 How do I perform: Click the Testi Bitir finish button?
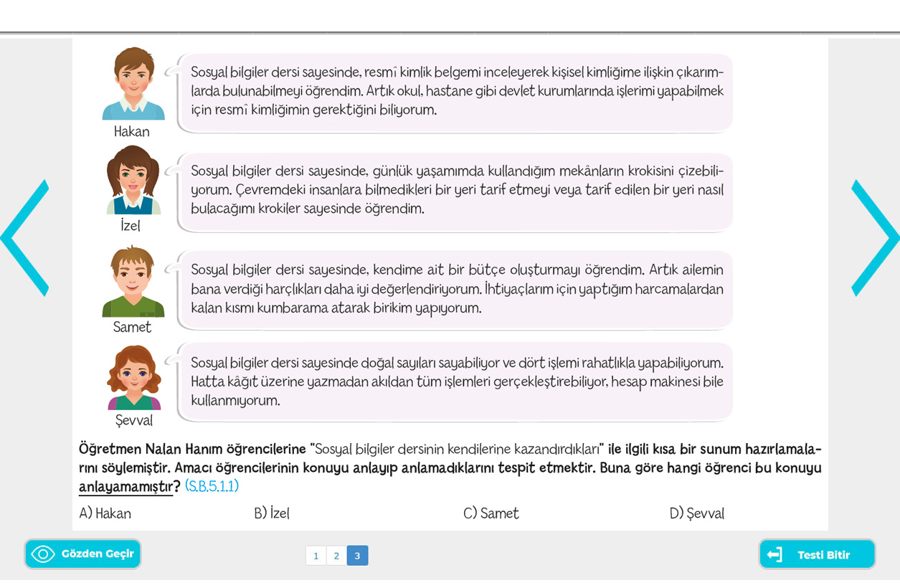pyautogui.click(x=817, y=554)
